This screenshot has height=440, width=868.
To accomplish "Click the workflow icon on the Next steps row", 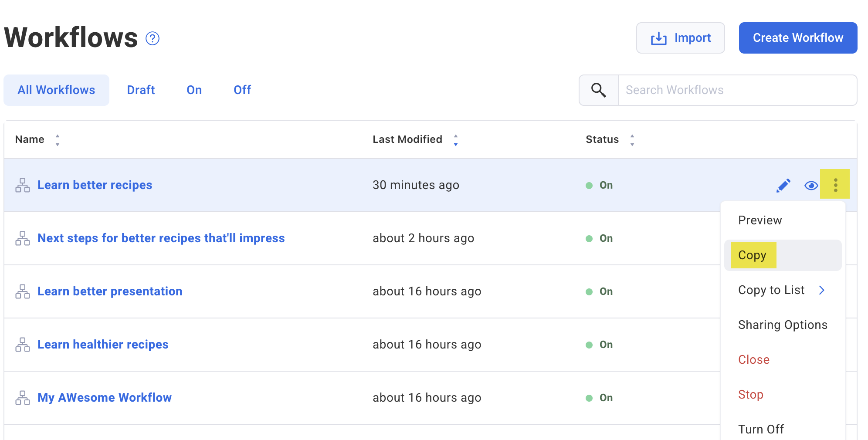I will click(22, 238).
